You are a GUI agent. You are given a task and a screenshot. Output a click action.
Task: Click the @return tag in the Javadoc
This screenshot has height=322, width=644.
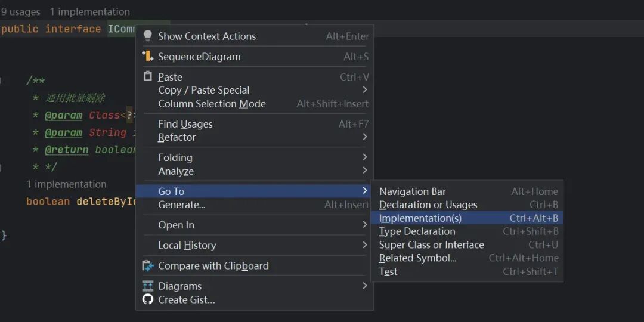66,150
